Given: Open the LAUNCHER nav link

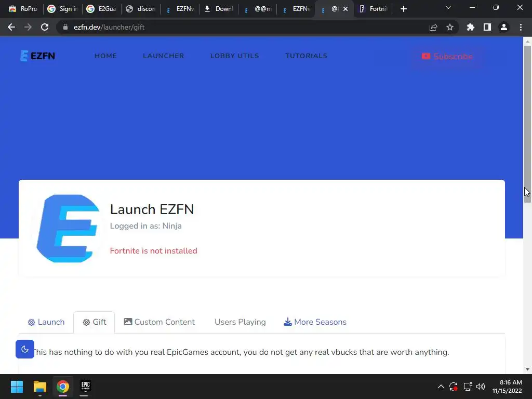Looking at the screenshot, I should [x=164, y=56].
